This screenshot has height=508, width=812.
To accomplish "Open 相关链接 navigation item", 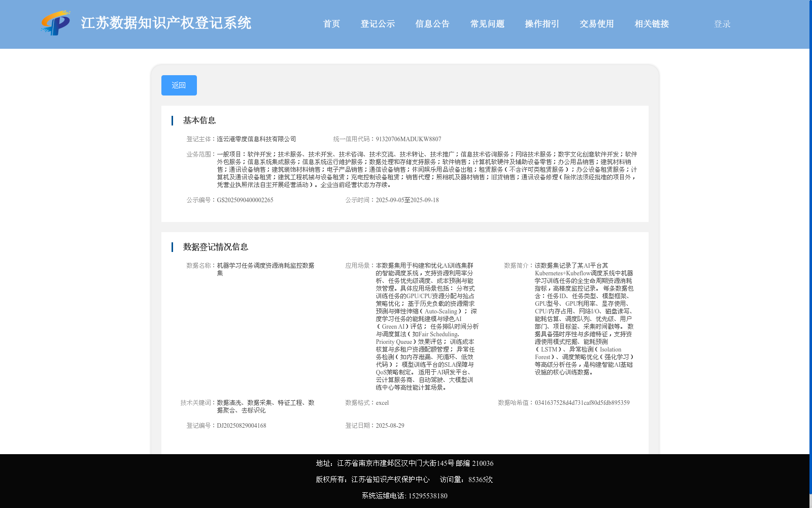I will click(652, 24).
